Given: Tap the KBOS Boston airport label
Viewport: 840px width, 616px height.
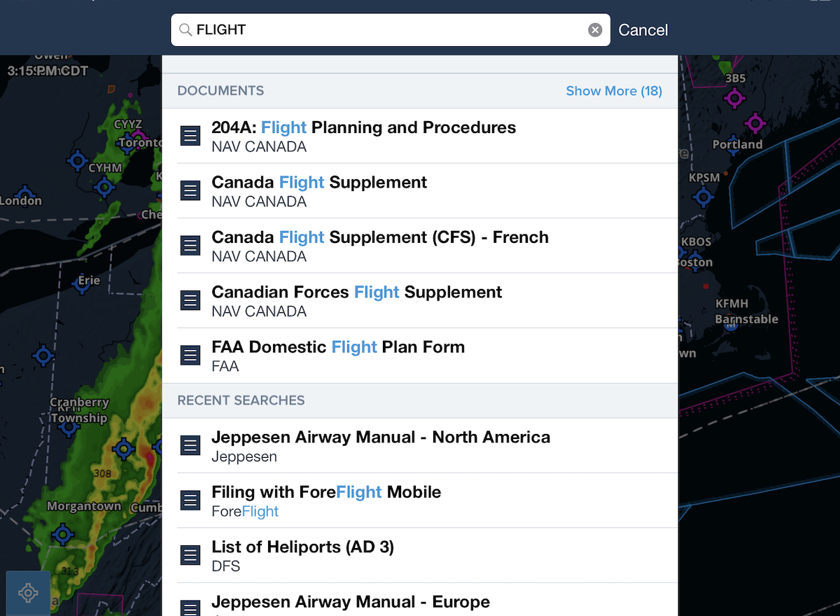Looking at the screenshot, I should (x=696, y=242).
